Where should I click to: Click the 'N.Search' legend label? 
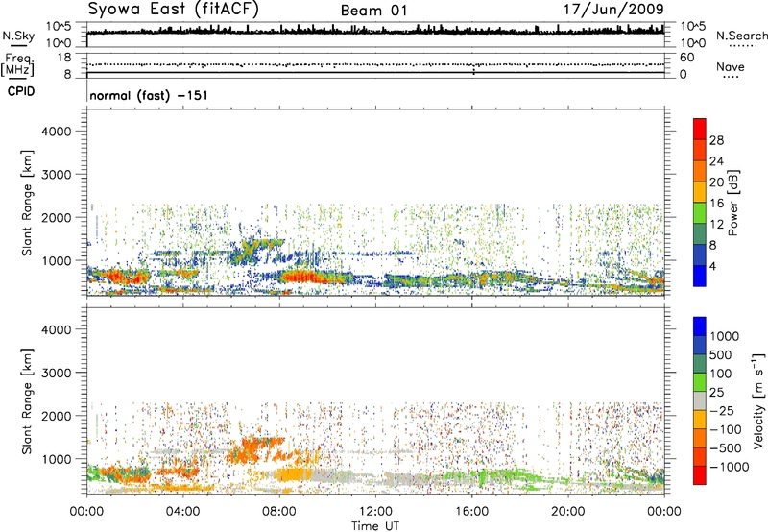741,36
